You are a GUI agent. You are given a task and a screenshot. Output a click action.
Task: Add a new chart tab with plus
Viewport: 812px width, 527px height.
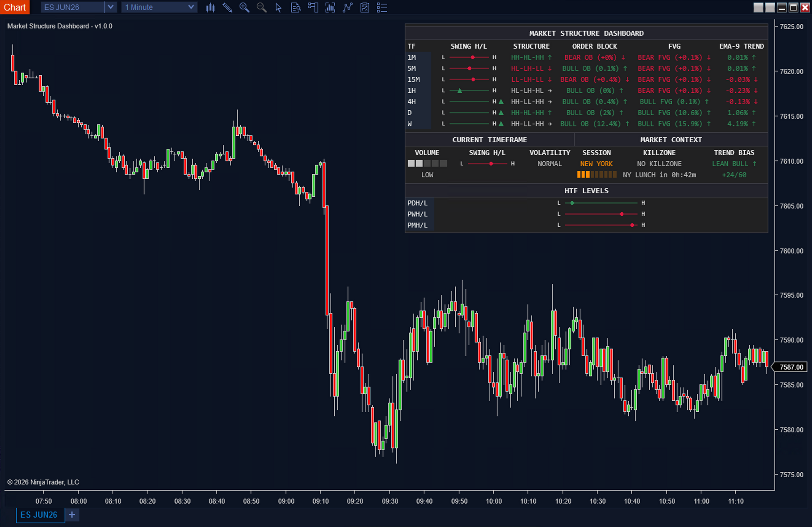72,515
